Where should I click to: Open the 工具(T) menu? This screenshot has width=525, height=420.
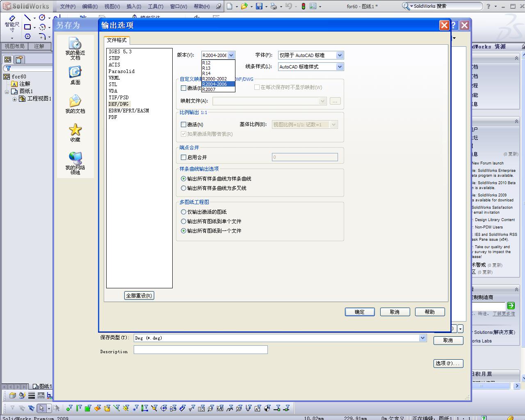tap(155, 7)
